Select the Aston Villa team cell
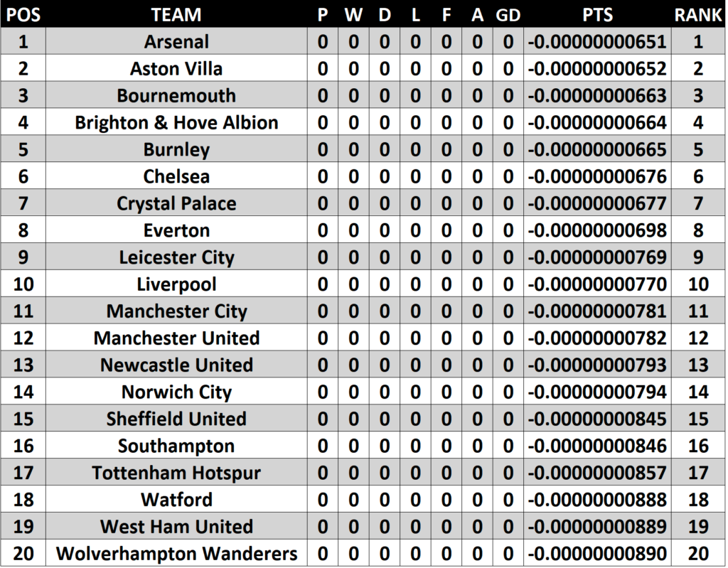The width and height of the screenshot is (728, 568). 176,69
